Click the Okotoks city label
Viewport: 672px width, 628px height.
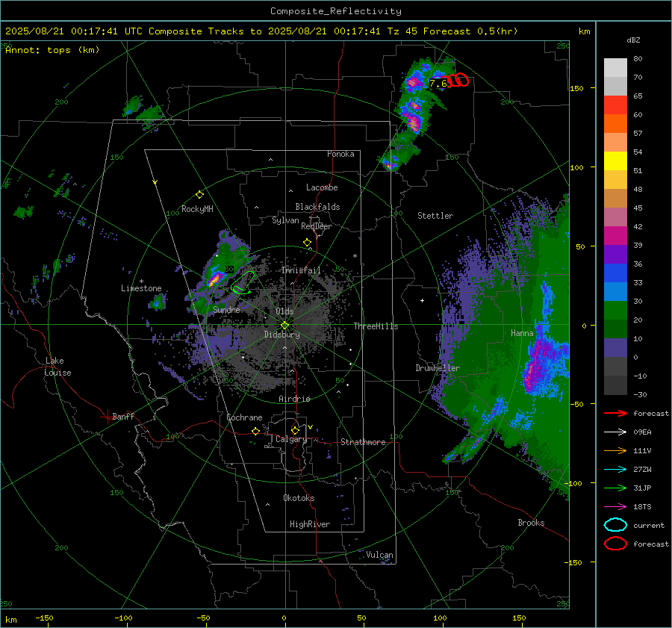[x=299, y=498]
